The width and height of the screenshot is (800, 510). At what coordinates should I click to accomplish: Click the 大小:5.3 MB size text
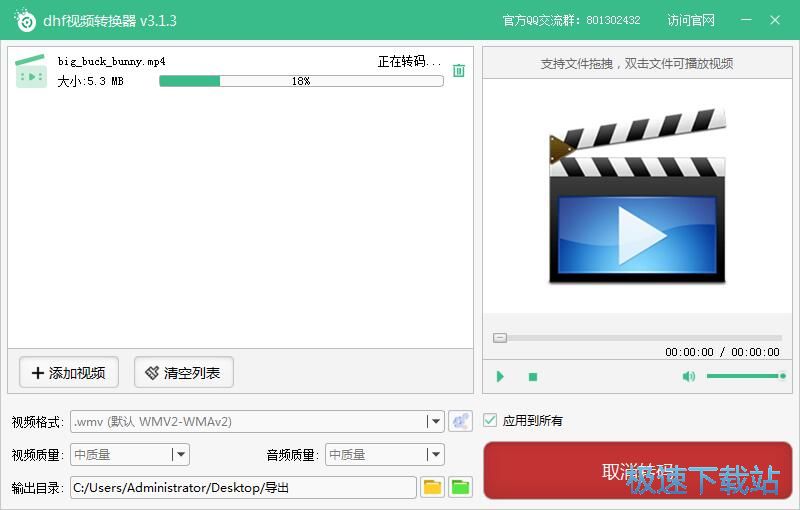tap(90, 81)
